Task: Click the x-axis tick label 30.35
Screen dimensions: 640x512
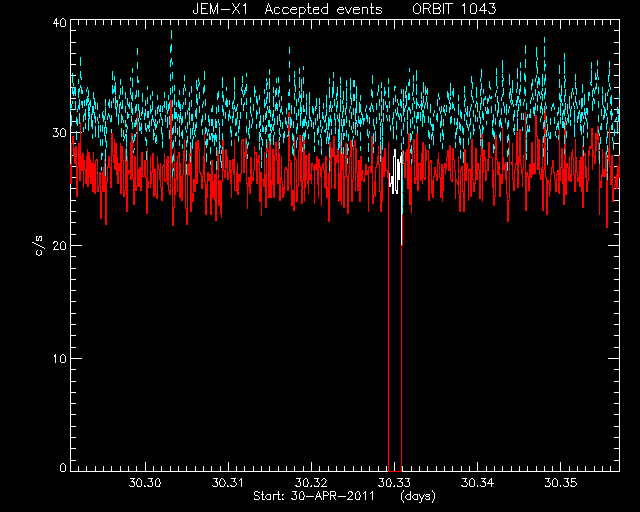Action: [561, 483]
